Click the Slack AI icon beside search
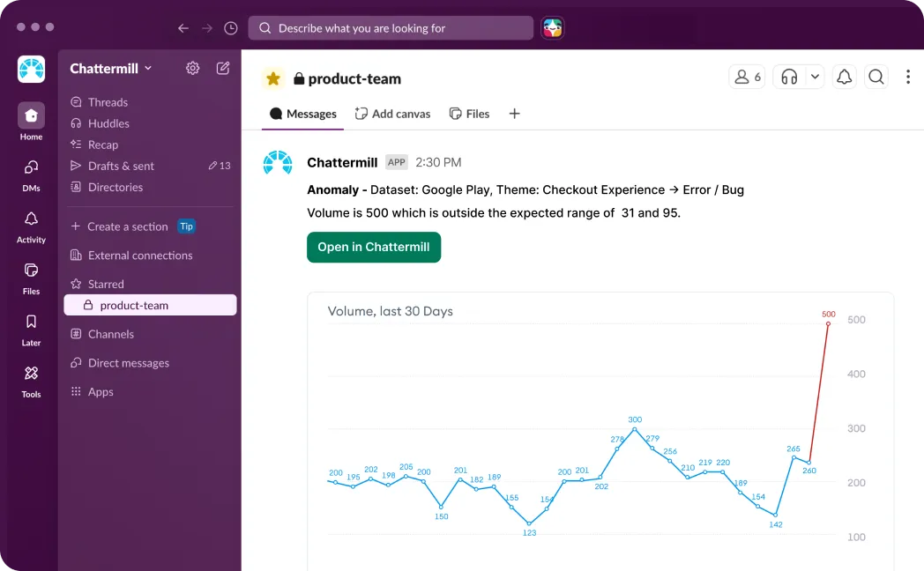The image size is (924, 571). click(552, 27)
